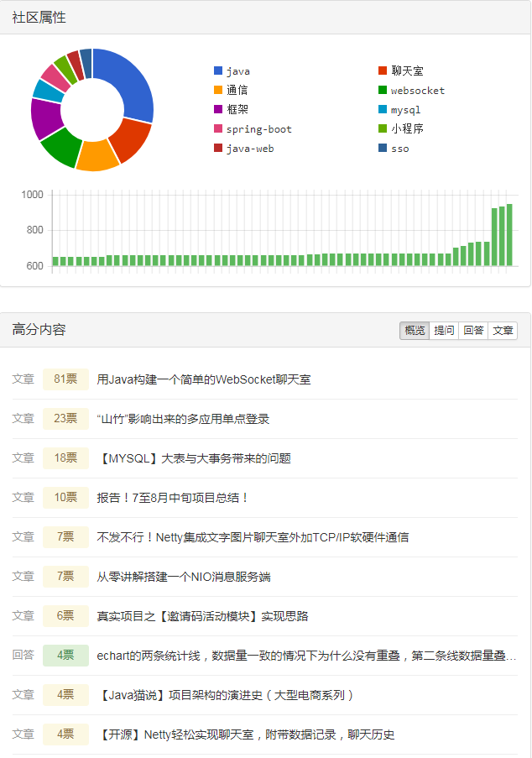Click the purple 框架 legend marker
This screenshot has height=758, width=532.
[x=216, y=109]
